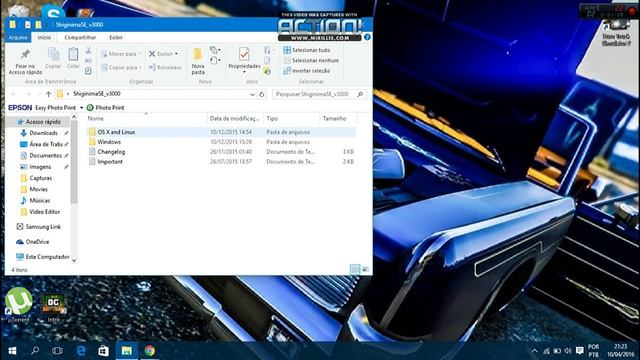The height and width of the screenshot is (360, 640).
Task: Switch to the Exibir tab
Action: (116, 37)
